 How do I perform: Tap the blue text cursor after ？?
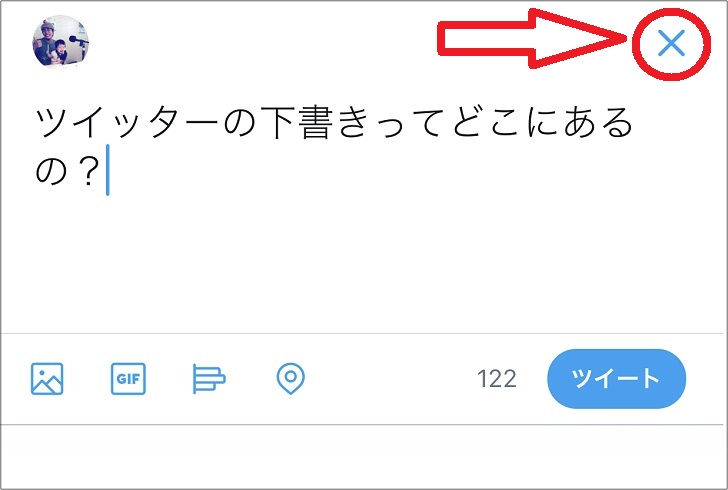pos(108,170)
